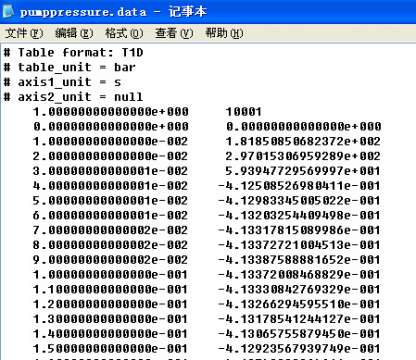Open the 格式(O) menu
The width and height of the screenshot is (416, 360).
coord(124,33)
